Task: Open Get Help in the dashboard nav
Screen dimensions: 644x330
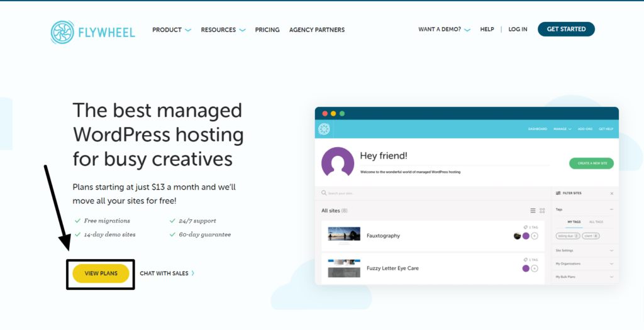Action: (606, 129)
